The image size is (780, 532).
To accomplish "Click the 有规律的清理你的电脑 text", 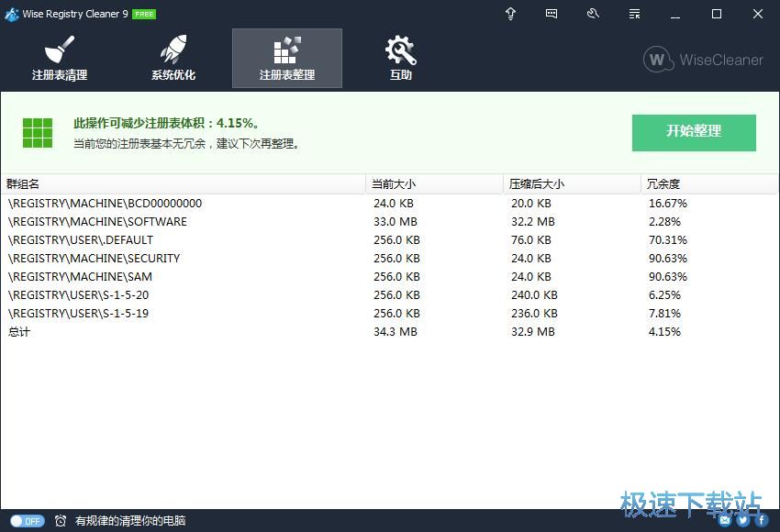I will click(x=130, y=521).
